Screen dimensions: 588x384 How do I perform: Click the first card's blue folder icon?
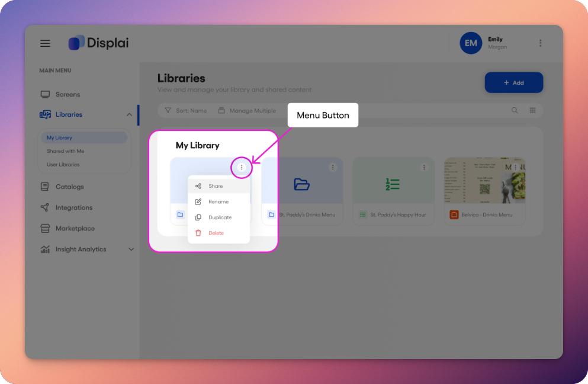181,215
